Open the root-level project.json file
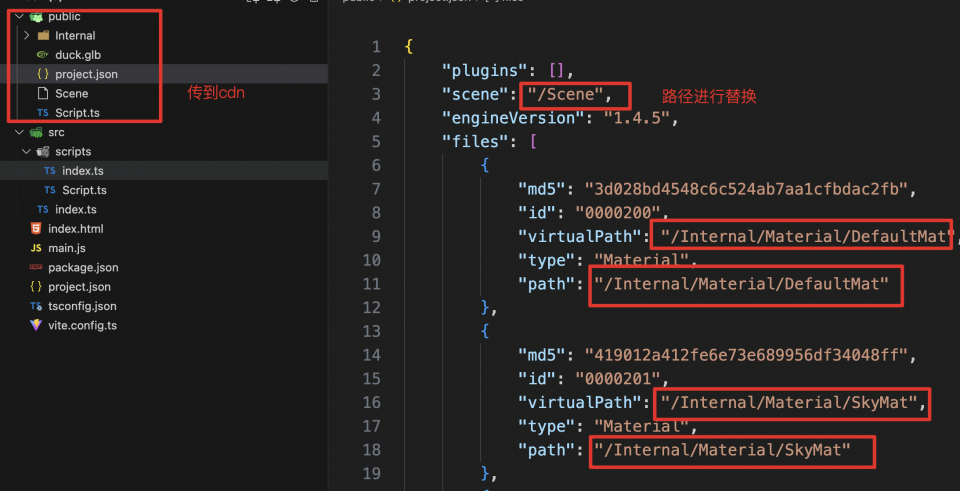 79,287
